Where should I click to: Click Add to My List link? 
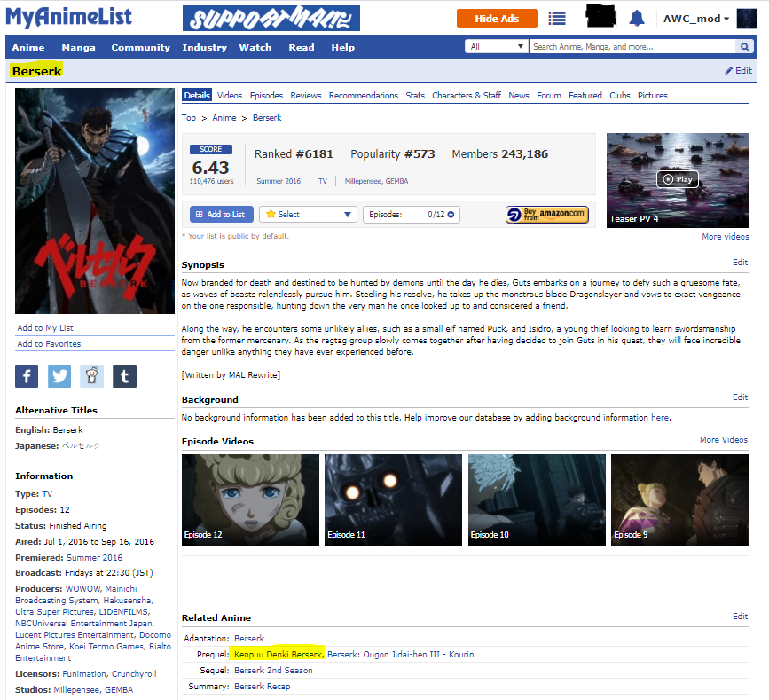coord(45,327)
